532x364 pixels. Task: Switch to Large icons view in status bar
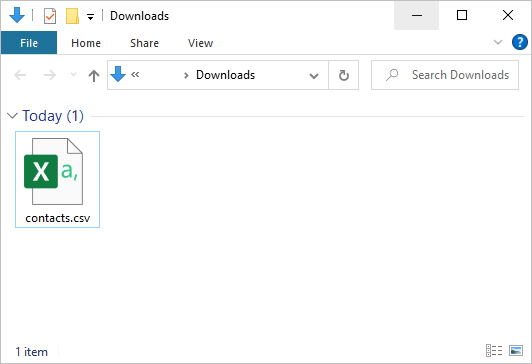(x=516, y=350)
